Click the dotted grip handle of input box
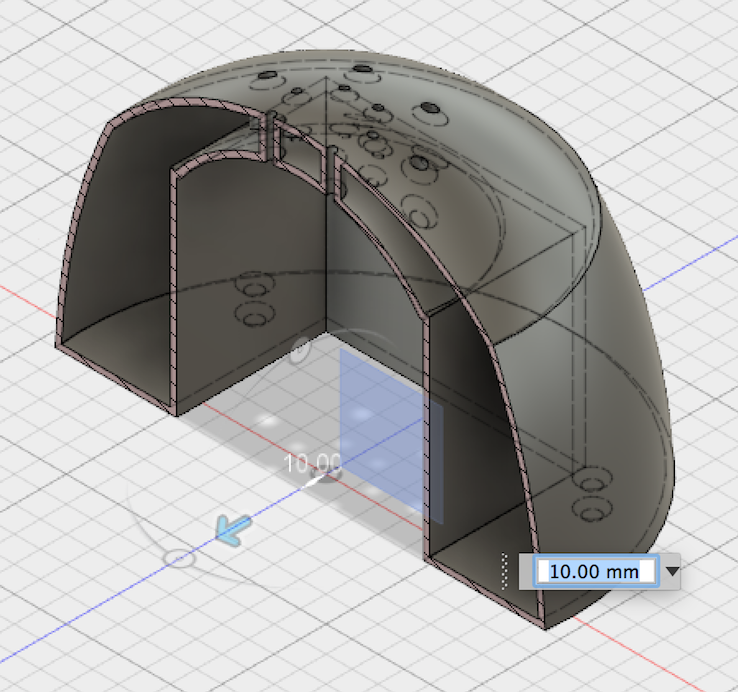This screenshot has width=738, height=692. point(504,571)
